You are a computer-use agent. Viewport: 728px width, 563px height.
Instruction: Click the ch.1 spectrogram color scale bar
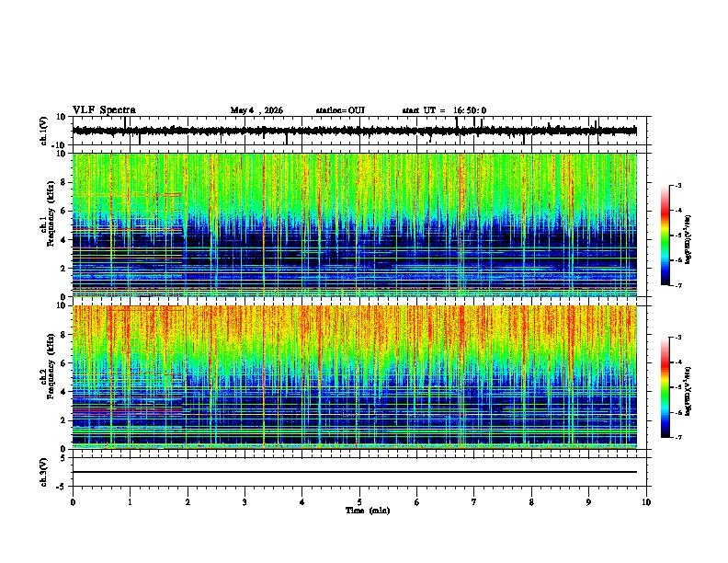(665, 236)
